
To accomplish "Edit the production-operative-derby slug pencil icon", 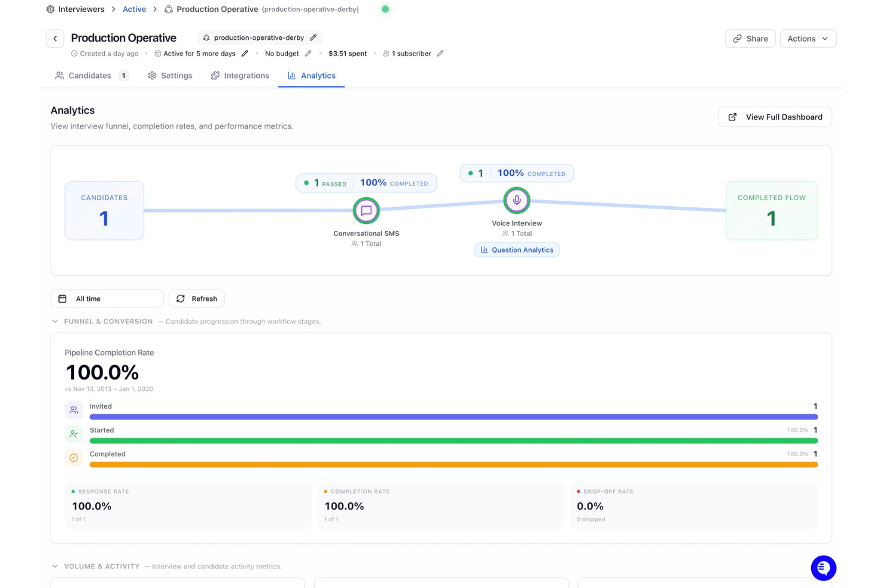I will pos(313,38).
